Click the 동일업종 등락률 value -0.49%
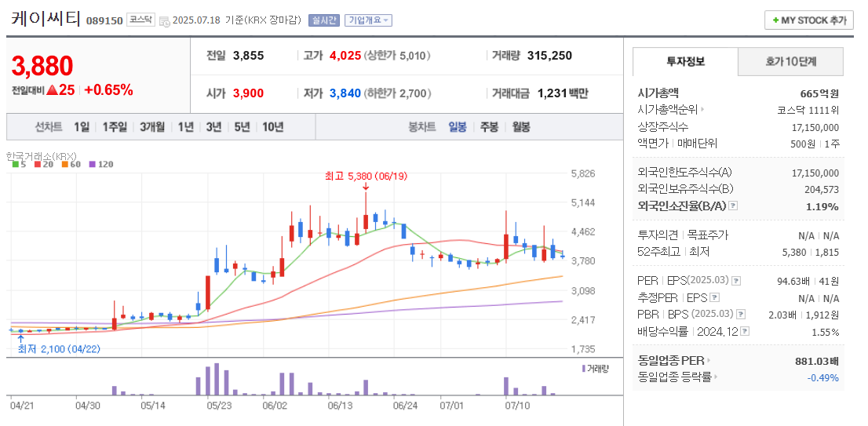The image size is (868, 426). (823, 378)
